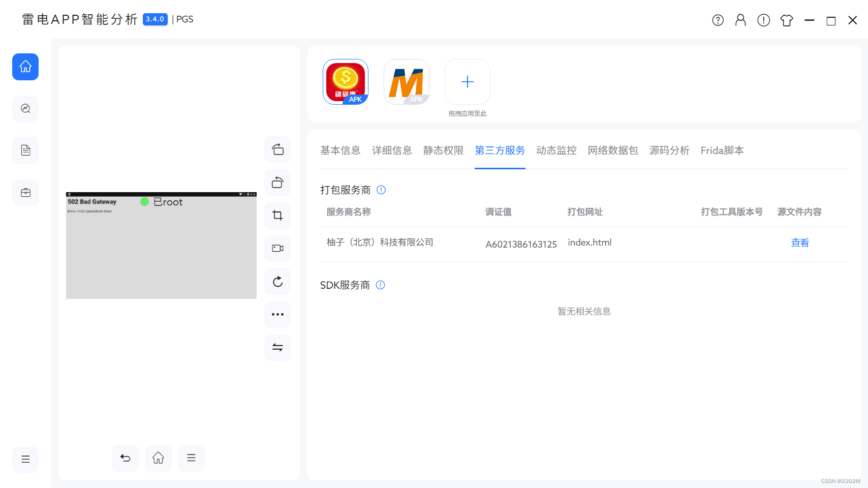Open the user account icon
The height and width of the screenshot is (488, 868).
tap(740, 20)
